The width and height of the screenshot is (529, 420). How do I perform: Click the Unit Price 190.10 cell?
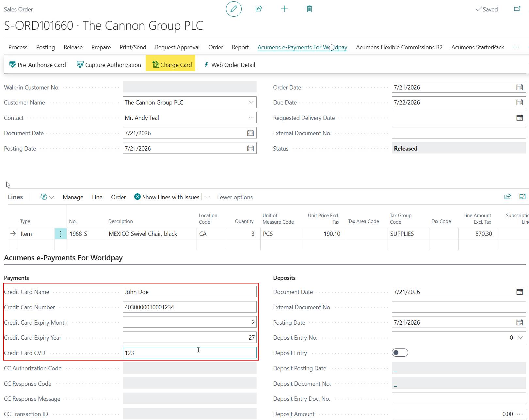324,234
